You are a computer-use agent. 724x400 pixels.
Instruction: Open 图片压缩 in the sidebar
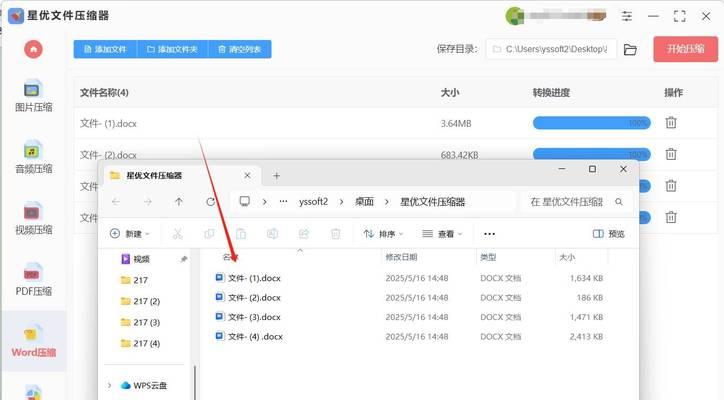[x=33, y=96]
